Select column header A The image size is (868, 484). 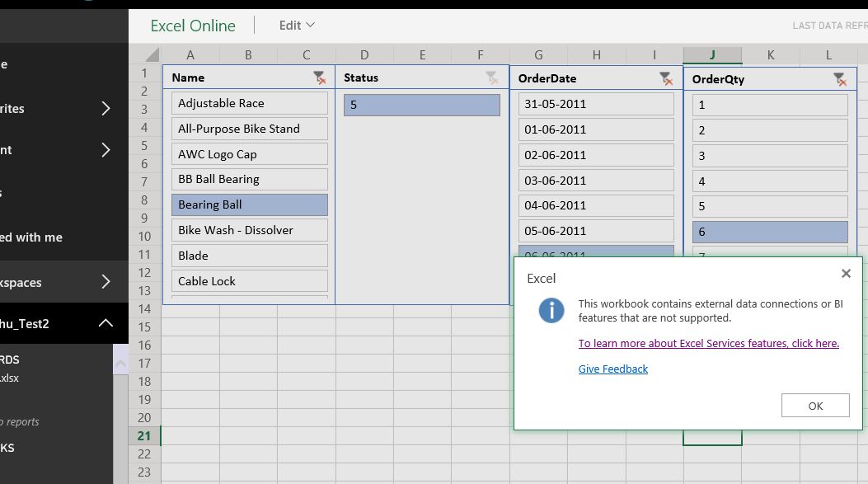click(x=190, y=54)
